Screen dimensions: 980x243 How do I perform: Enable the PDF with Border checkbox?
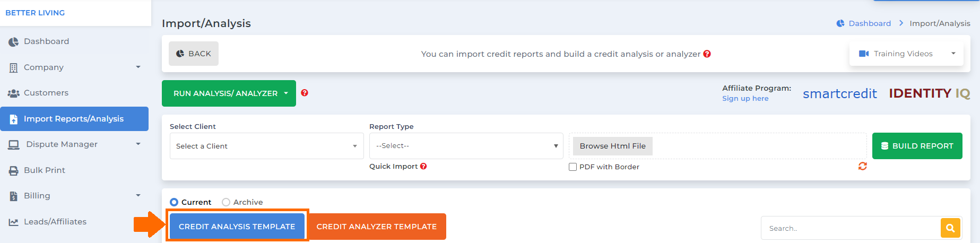pyautogui.click(x=573, y=167)
